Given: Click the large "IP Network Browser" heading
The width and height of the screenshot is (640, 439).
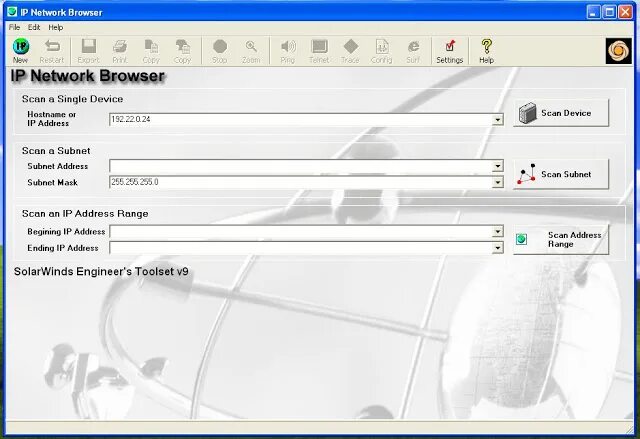Looking at the screenshot, I should (87, 76).
